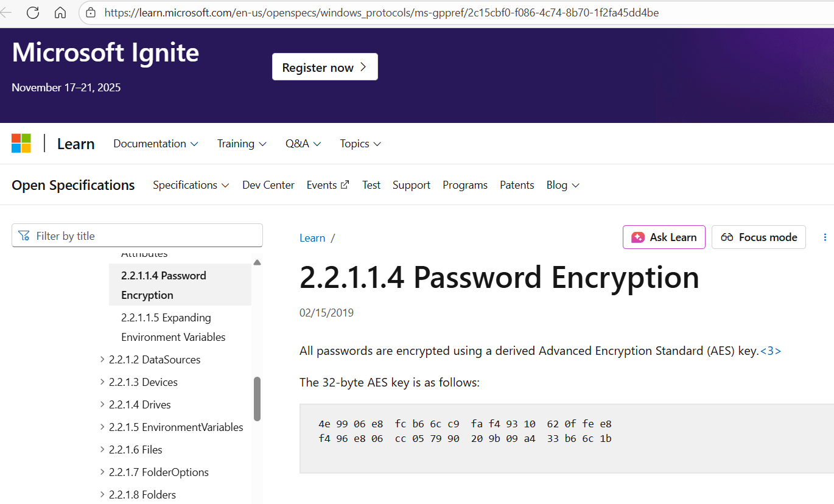Expand the 2.2.1.2 DataSources tree node
This screenshot has width=834, height=504.
[102, 360]
